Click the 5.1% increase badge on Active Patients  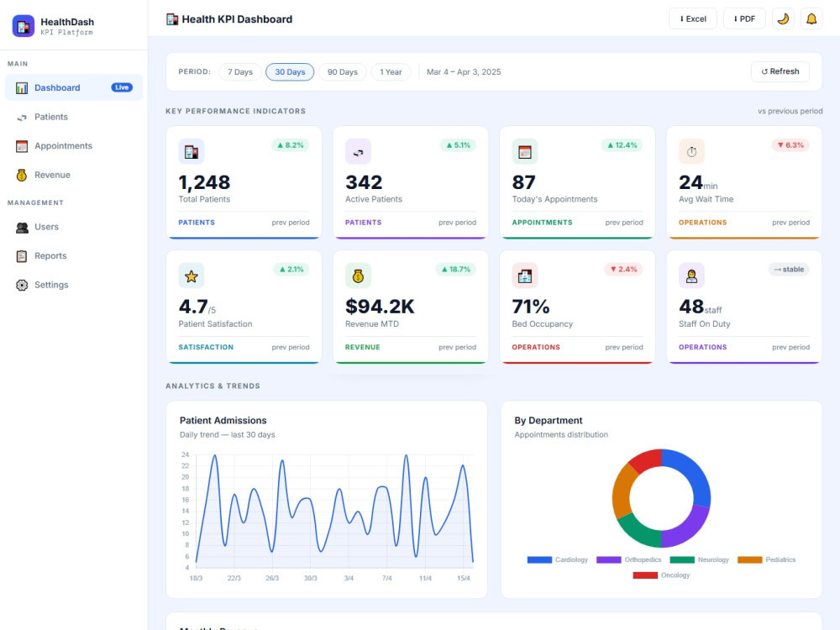click(458, 145)
